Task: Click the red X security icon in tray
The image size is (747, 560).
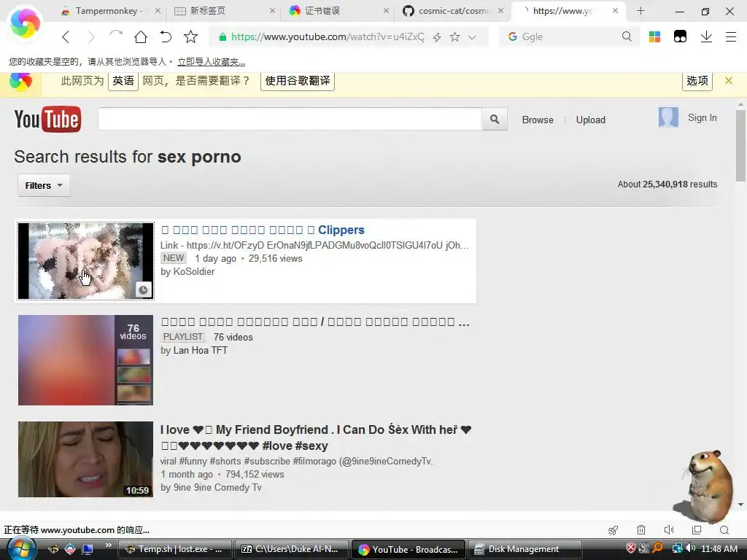Action: [x=631, y=548]
